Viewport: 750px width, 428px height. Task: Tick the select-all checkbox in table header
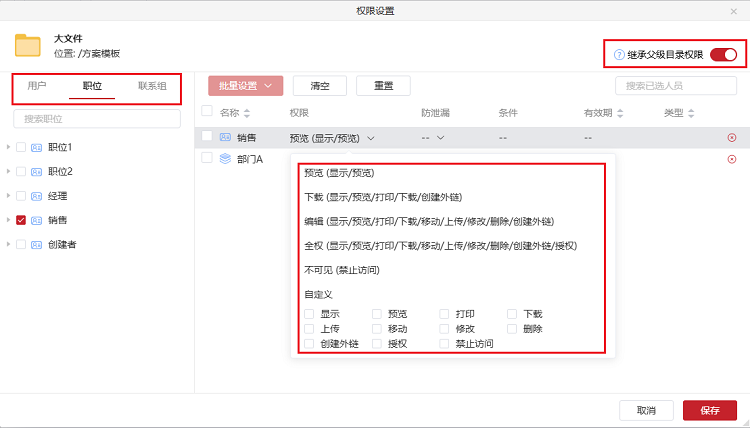click(x=207, y=111)
